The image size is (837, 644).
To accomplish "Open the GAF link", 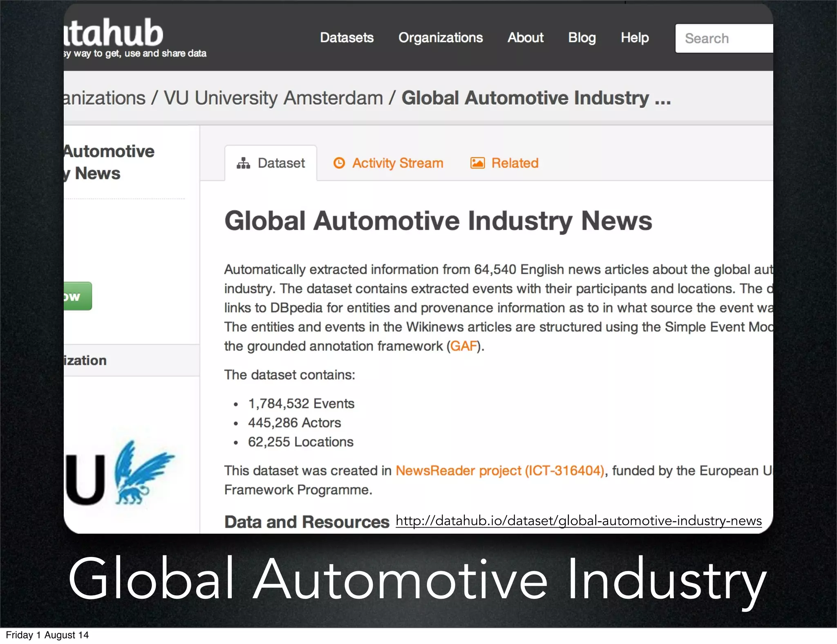I will [463, 346].
